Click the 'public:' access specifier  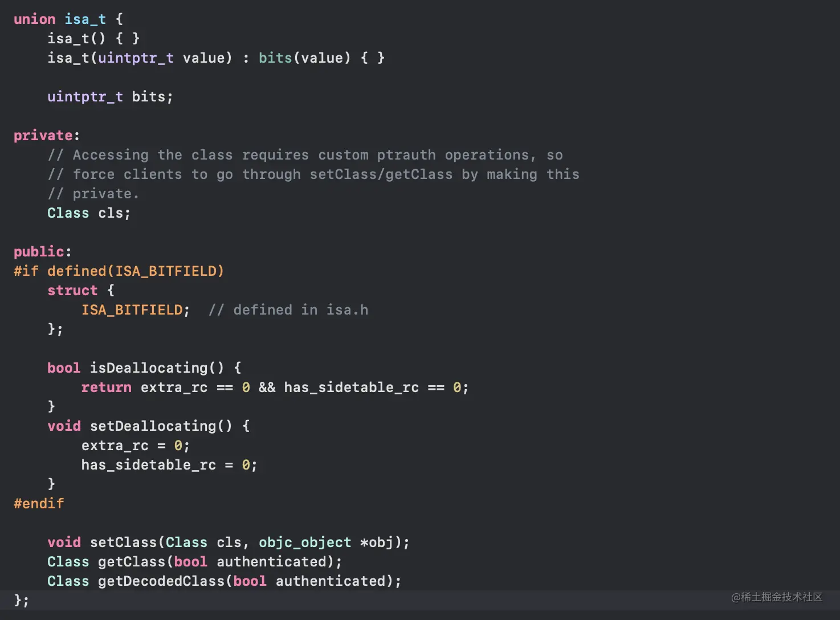[x=43, y=252]
